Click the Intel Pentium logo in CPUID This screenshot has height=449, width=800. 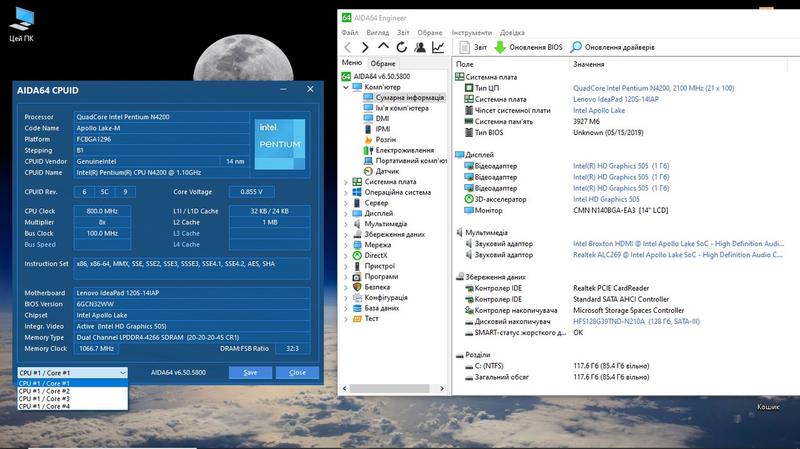pyautogui.click(x=279, y=137)
